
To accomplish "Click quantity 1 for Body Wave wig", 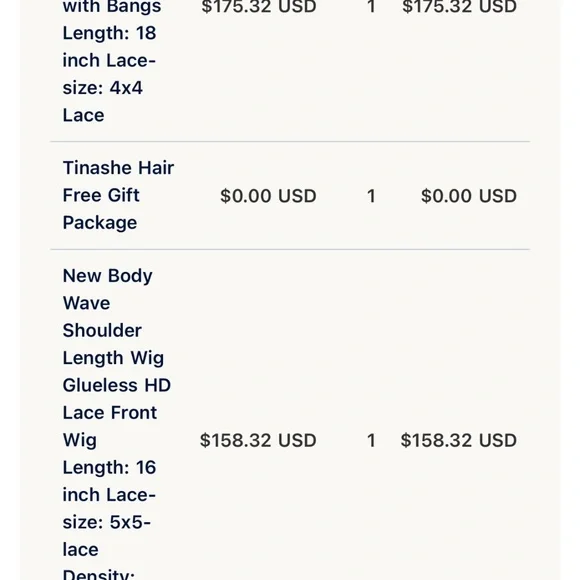I will pos(371,440).
